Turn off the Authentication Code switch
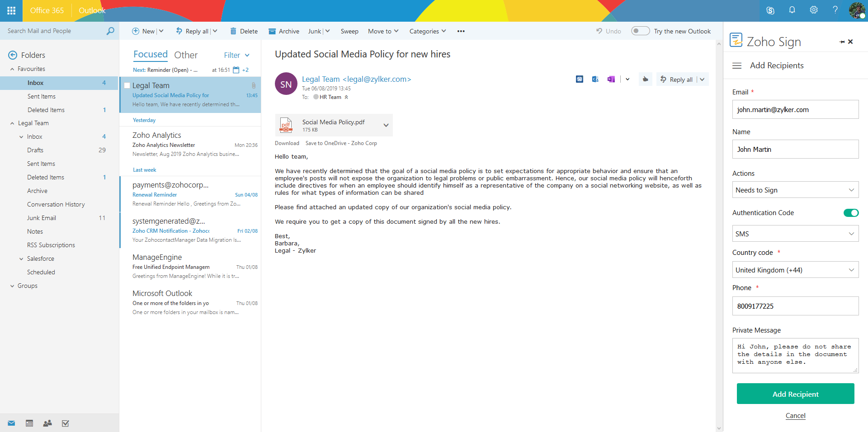 coord(851,213)
